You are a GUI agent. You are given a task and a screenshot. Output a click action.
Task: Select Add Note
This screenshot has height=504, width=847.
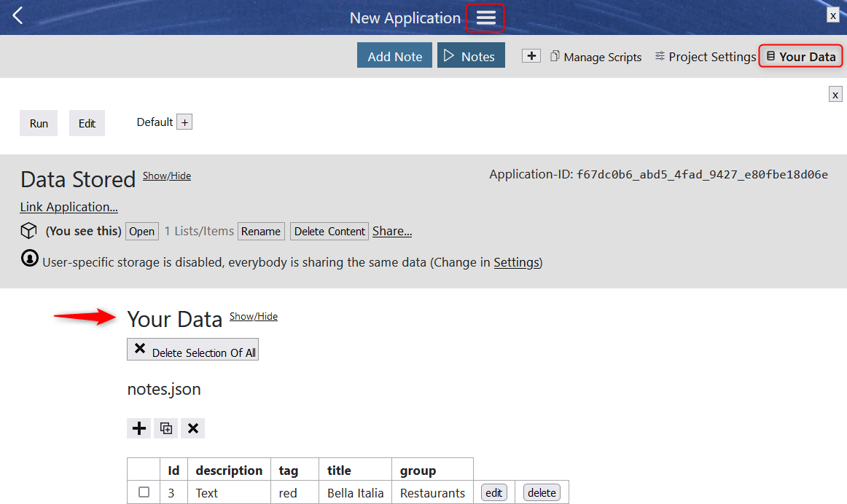click(x=394, y=55)
